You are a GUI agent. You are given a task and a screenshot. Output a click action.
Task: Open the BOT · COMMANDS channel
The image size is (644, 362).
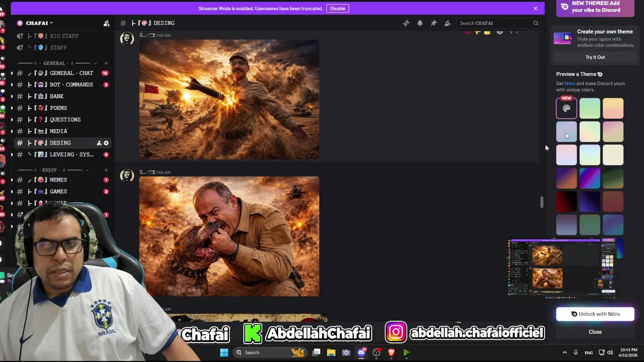click(x=63, y=85)
